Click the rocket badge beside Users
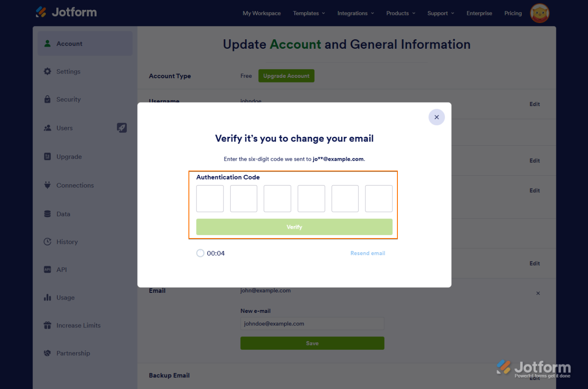588x389 pixels. [x=122, y=128]
